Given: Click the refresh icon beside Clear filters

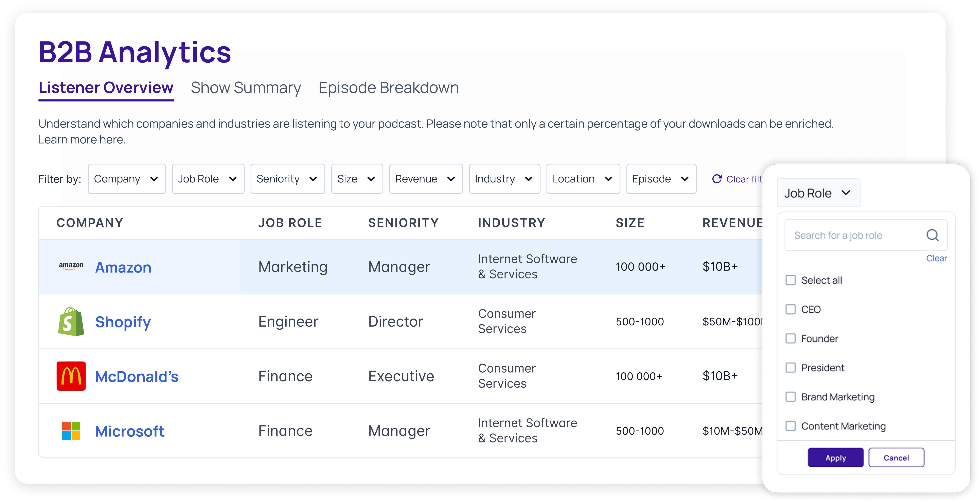Looking at the screenshot, I should (717, 179).
